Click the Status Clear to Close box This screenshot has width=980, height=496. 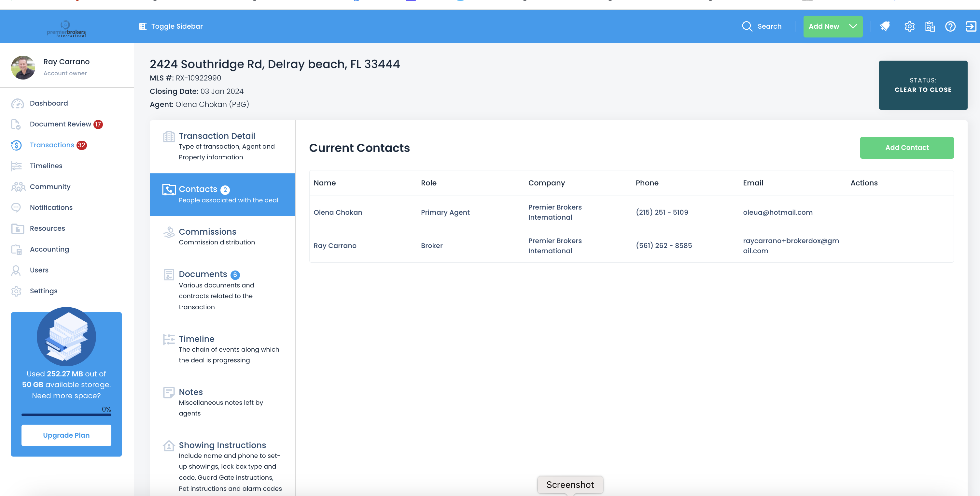(923, 85)
